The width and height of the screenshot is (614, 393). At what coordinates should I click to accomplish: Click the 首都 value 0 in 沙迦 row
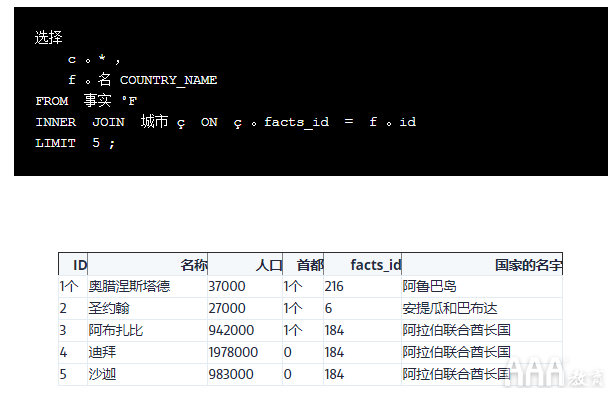point(287,374)
